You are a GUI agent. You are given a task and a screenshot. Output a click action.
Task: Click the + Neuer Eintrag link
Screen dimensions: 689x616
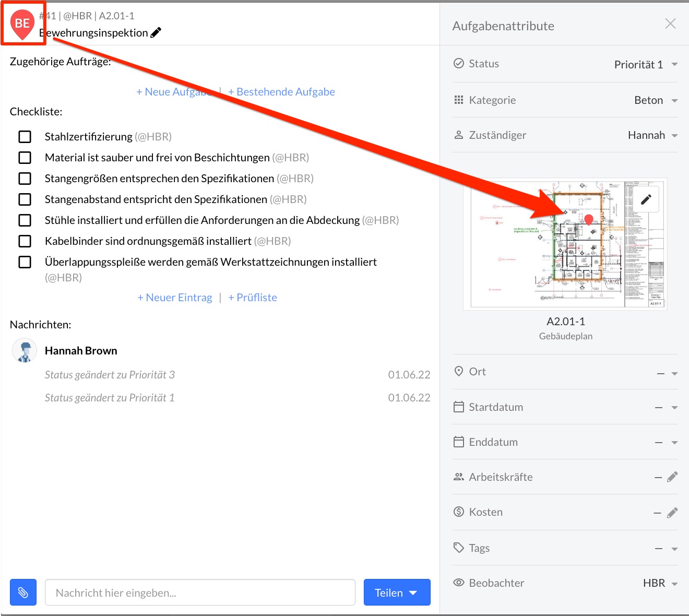[175, 298]
